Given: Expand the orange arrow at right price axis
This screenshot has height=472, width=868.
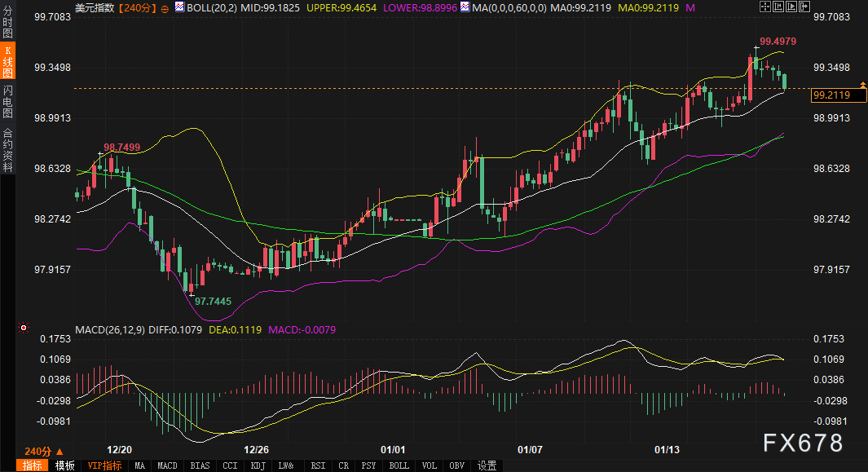Looking at the screenshot, I should click(x=862, y=84).
